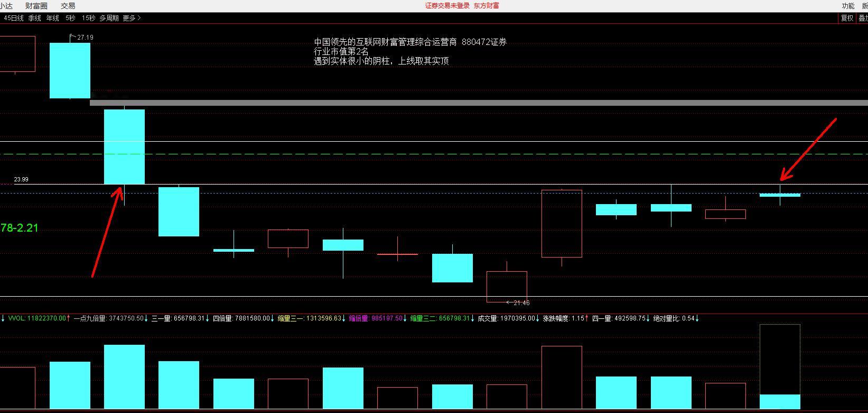Click the tallest red hollow volume bar
Viewport: 868px width, 413px height.
562,378
